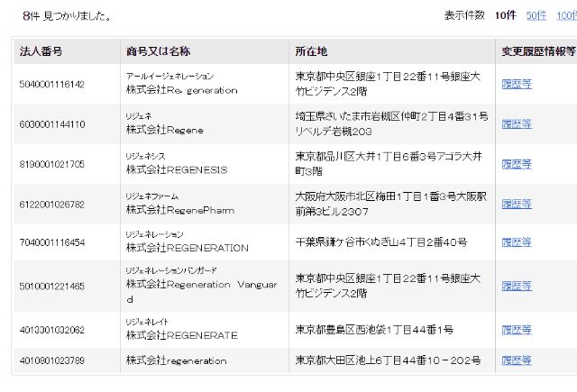Click company name 株式会社Regeneration Vanguard
577x392 pixels.
point(202,292)
